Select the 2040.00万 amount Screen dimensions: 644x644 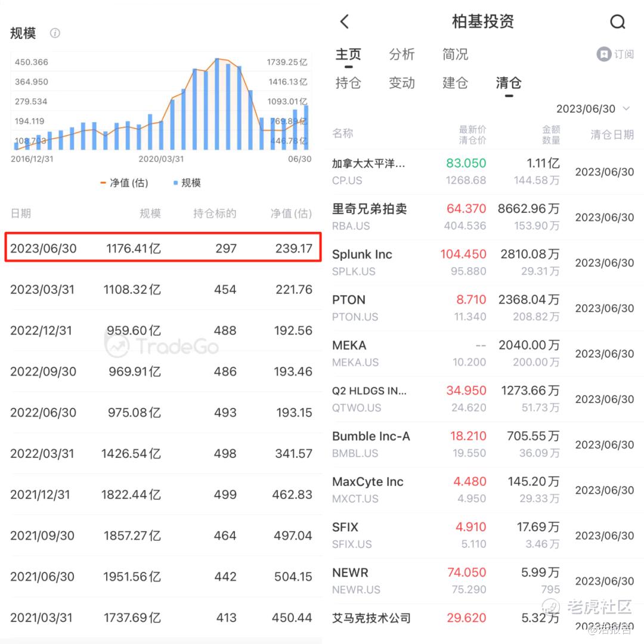point(529,345)
